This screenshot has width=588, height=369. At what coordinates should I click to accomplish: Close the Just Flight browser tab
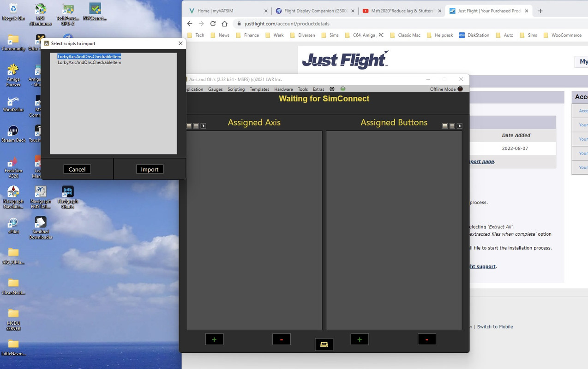tap(527, 11)
